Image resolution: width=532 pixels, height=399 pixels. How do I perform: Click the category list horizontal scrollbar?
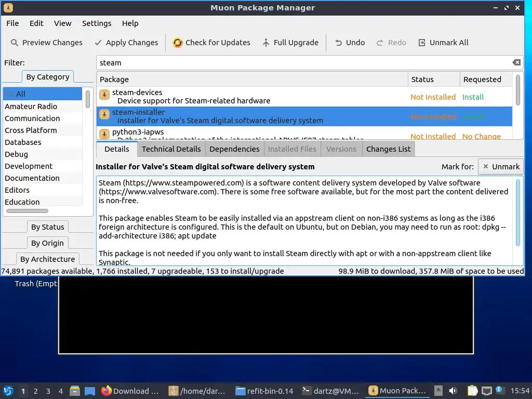[27, 211]
